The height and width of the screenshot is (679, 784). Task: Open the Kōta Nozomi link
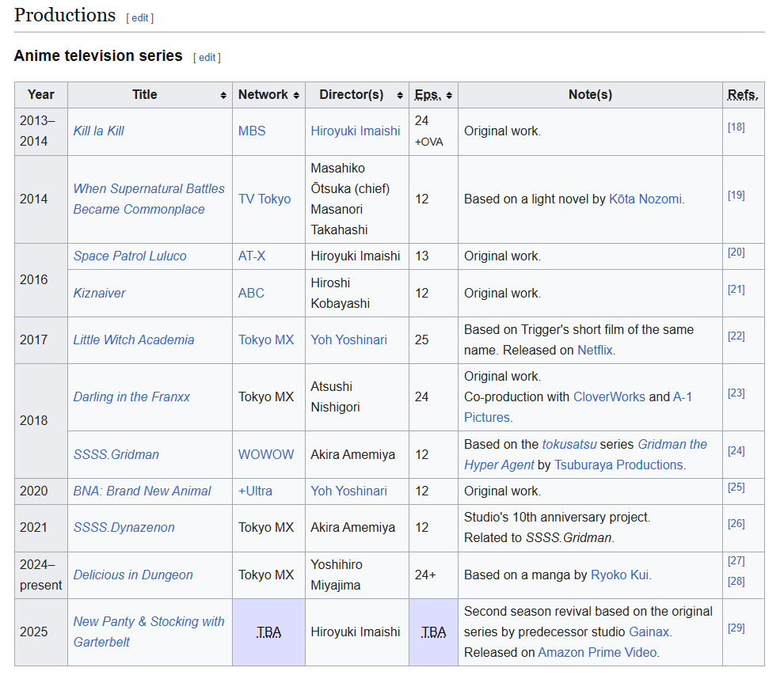(x=645, y=199)
